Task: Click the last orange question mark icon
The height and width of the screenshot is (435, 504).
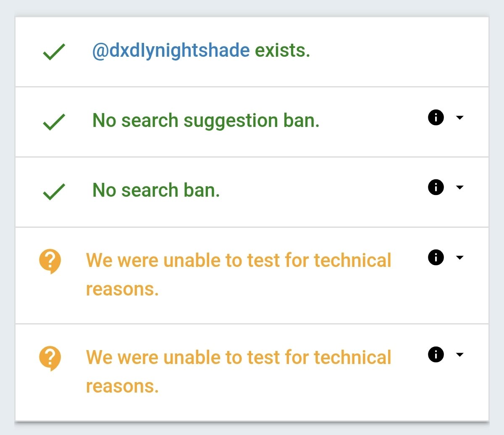Action: (50, 358)
